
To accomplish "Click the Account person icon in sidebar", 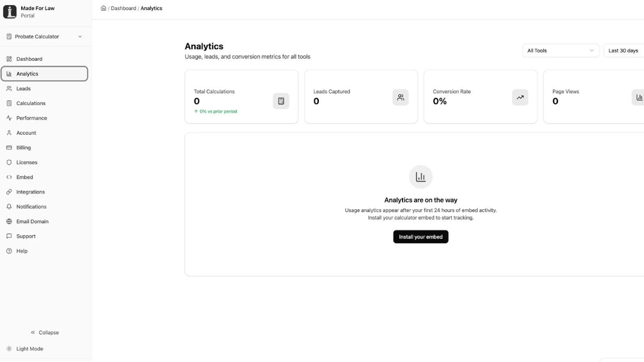I will (9, 133).
